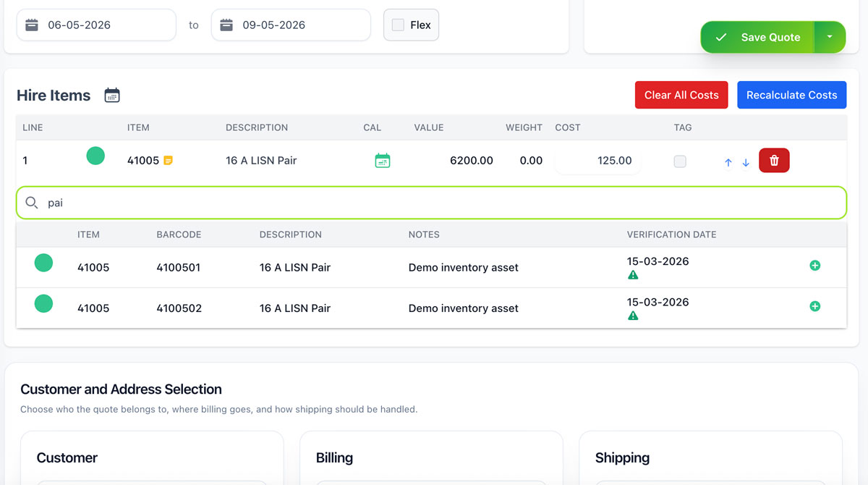Click 'Demo inventory asset' note for barcode 4100502
The image size is (868, 485).
click(464, 308)
